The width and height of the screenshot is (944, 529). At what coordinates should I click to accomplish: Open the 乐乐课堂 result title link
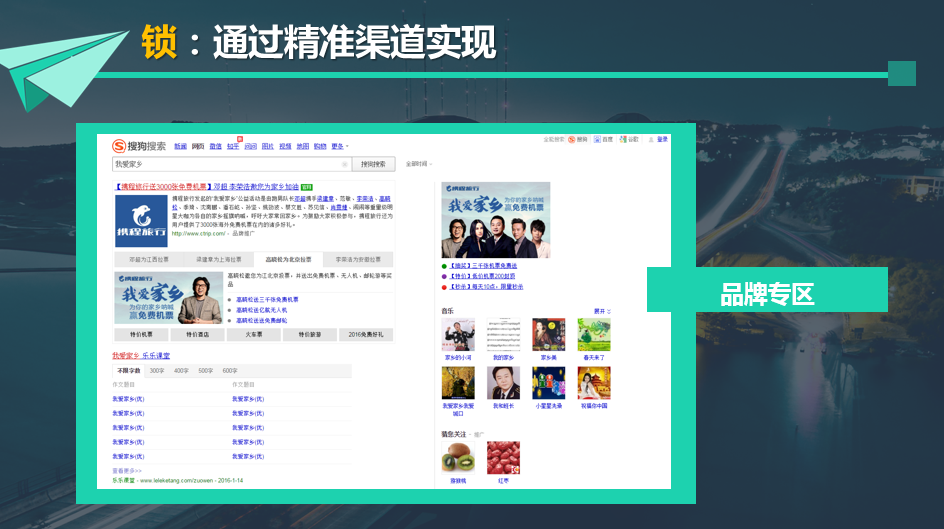[141, 356]
